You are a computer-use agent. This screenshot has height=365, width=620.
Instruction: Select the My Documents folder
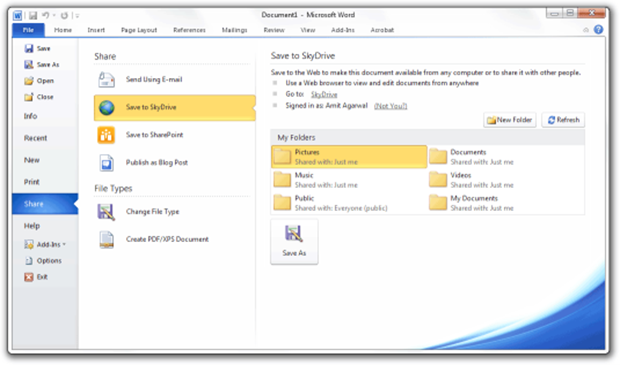pos(506,203)
